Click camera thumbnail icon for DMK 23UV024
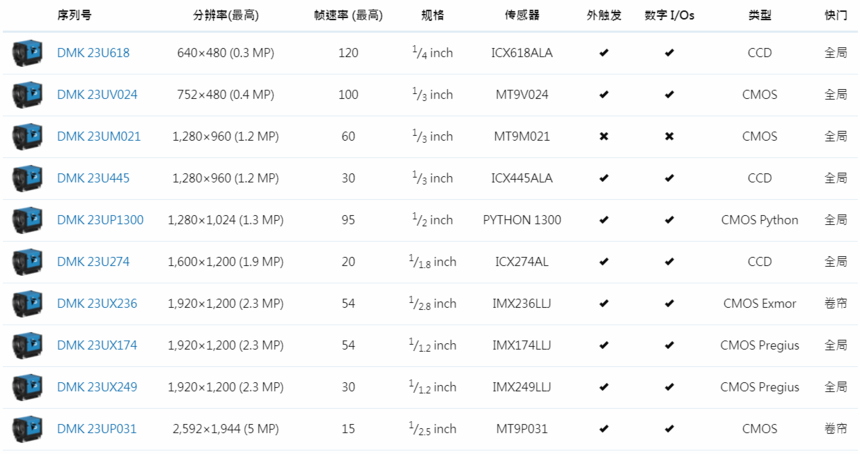The width and height of the screenshot is (860, 454). pos(27,95)
